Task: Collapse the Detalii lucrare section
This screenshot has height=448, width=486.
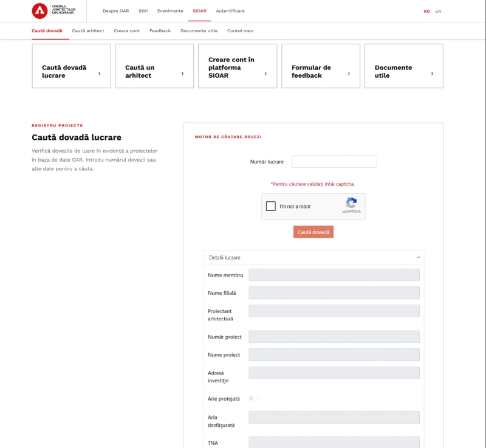Action: coord(418,257)
